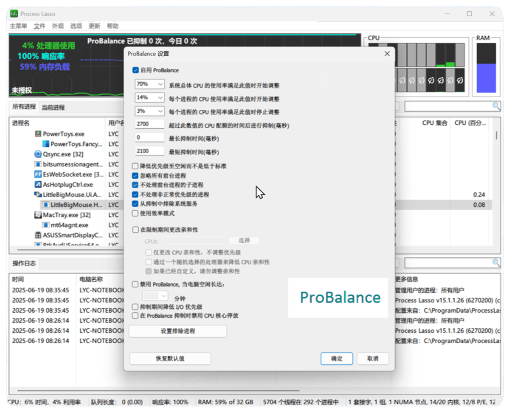Click the 选择 CPUs button
This screenshot has width=513, height=420.
click(244, 241)
